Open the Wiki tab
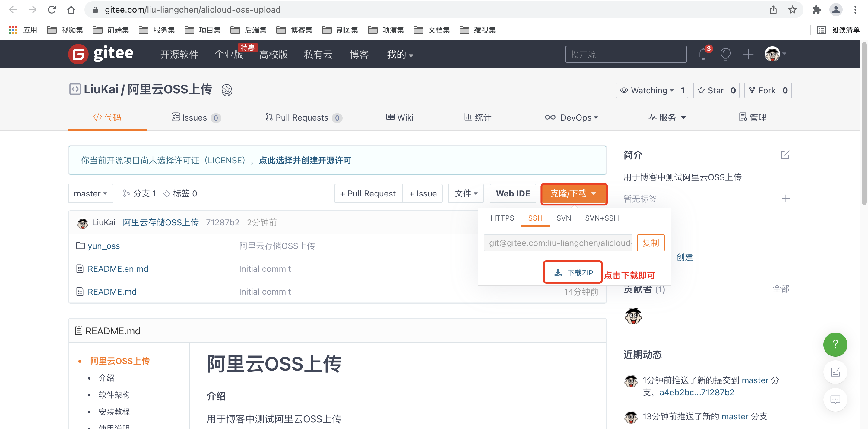 coord(400,117)
